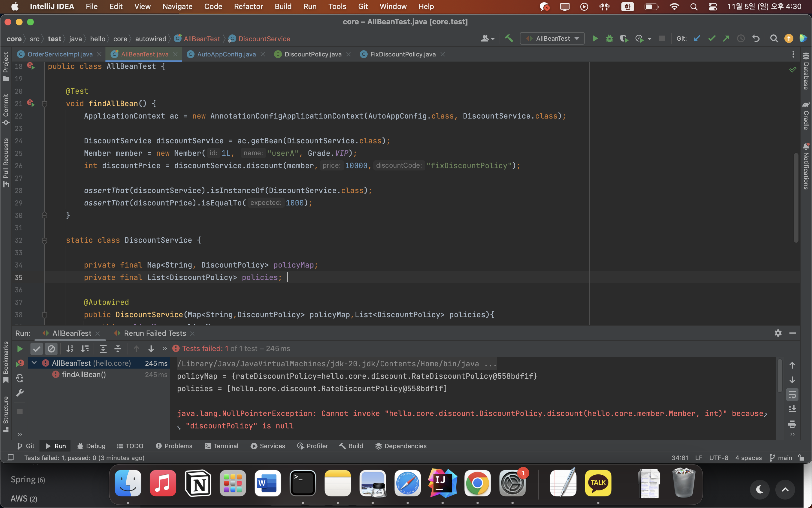The image size is (812, 508).
Task: Click run test gutter icon at line 21
Action: click(x=31, y=104)
